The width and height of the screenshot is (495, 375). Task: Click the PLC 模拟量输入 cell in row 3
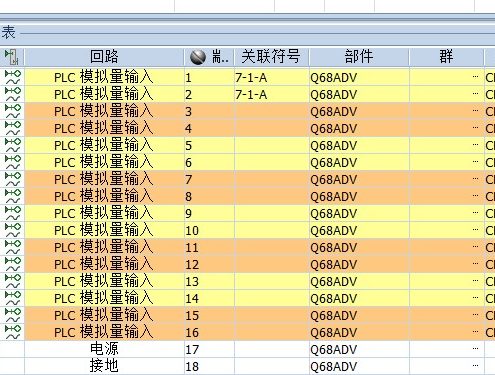(x=104, y=111)
